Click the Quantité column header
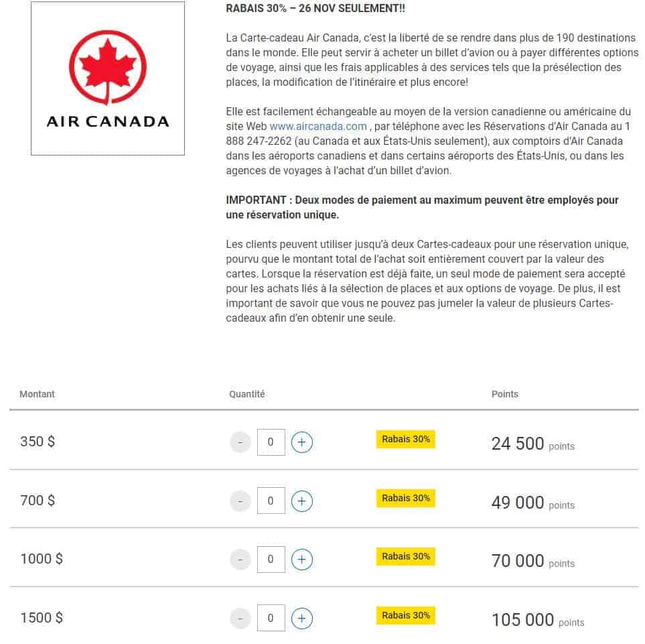The width and height of the screenshot is (645, 644). tap(246, 394)
